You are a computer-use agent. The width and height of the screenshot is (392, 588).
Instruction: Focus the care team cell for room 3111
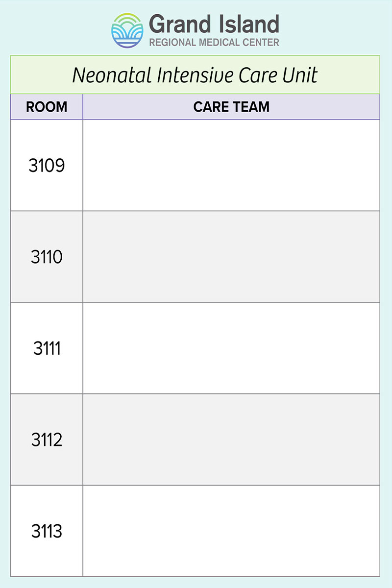(x=231, y=348)
